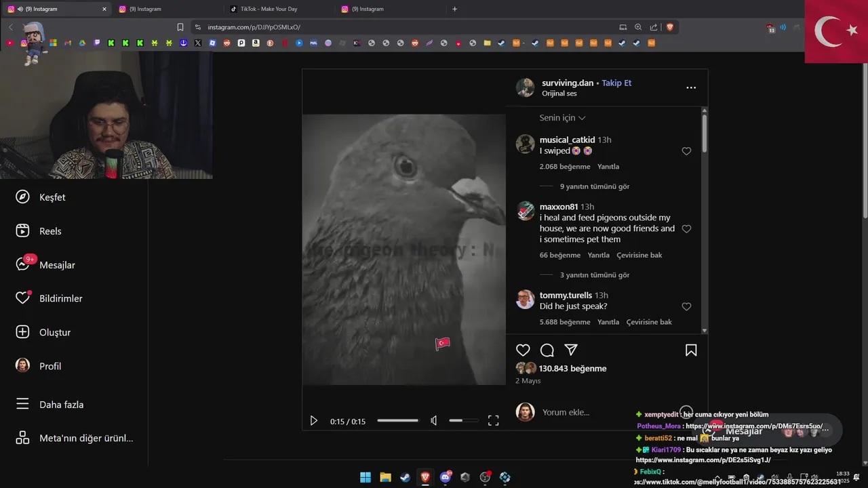This screenshot has width=868, height=488.
Task: Open zoom magnifier icon in address bar
Action: pyautogui.click(x=638, y=27)
